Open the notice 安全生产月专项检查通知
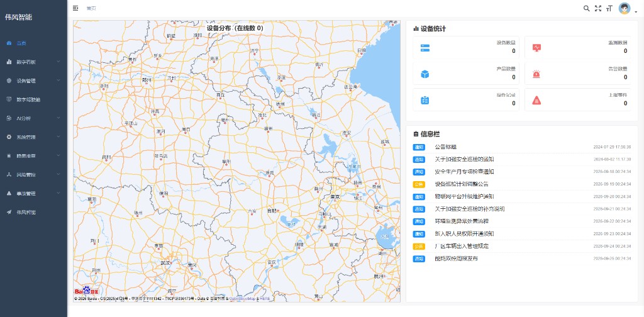Viewport: 644px width, 317px height. (x=465, y=172)
